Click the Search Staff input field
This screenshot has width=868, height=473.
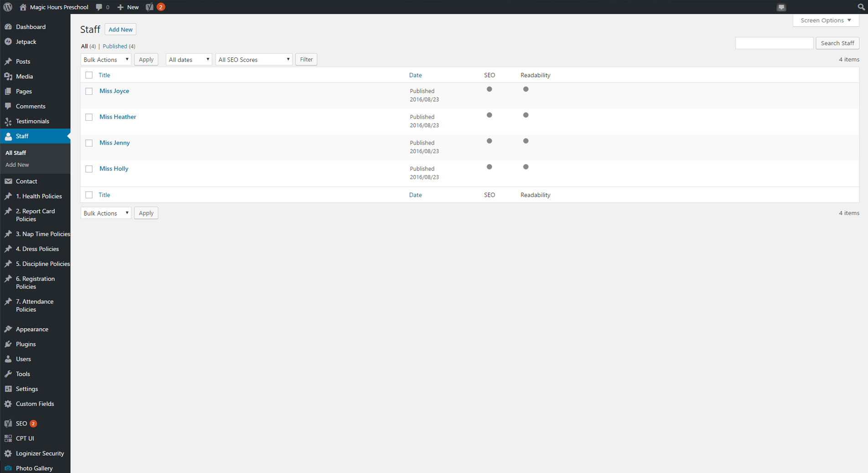(774, 43)
